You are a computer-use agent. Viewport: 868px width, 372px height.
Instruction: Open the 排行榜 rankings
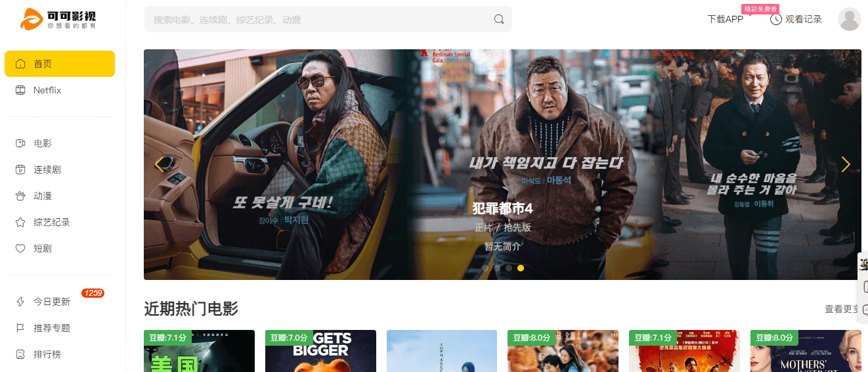(x=47, y=354)
